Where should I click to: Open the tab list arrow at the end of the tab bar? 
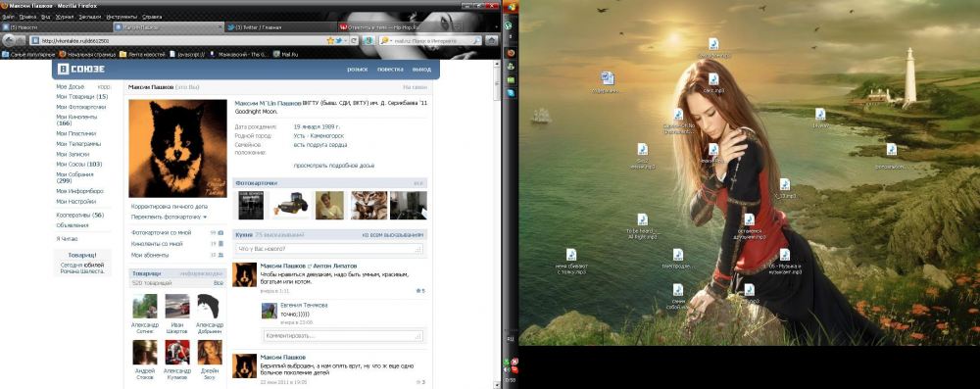[495, 27]
